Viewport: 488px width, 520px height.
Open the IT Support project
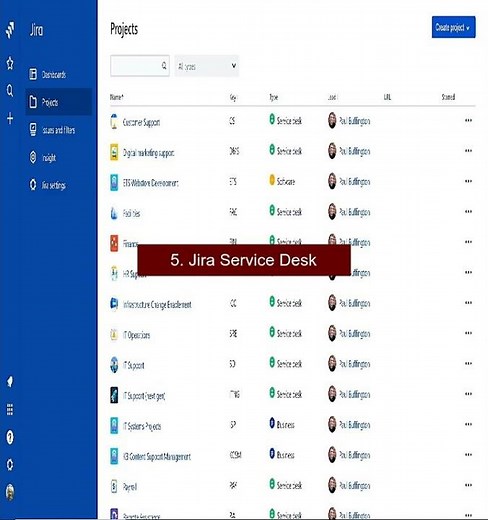[x=133, y=365]
